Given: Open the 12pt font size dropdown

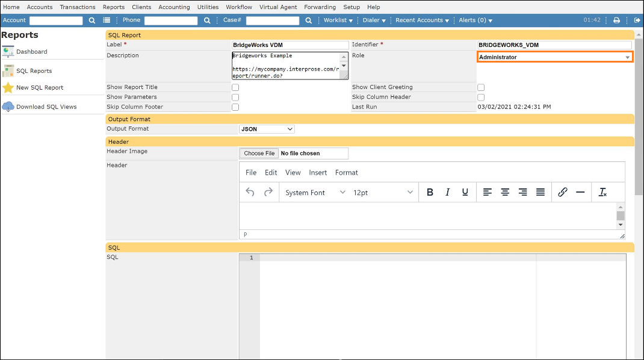Looking at the screenshot, I should click(382, 192).
